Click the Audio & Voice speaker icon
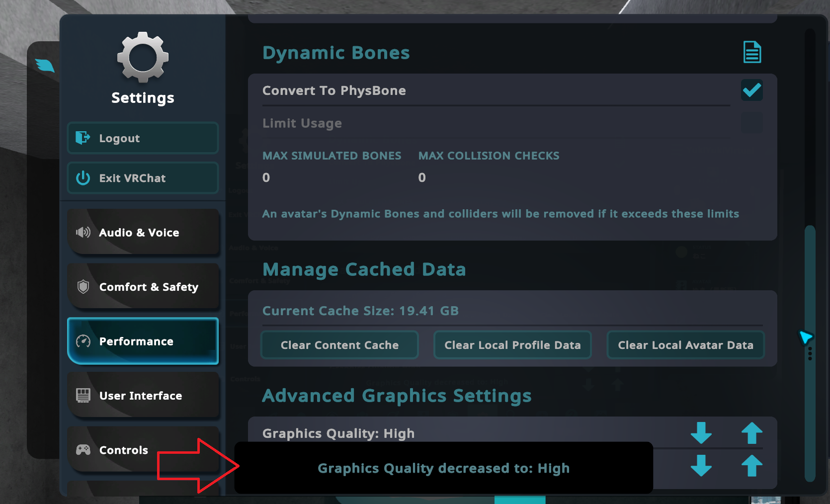 tap(83, 232)
